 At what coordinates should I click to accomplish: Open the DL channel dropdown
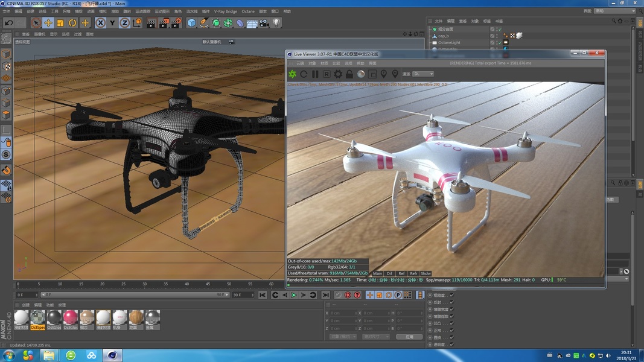pyautogui.click(x=423, y=74)
